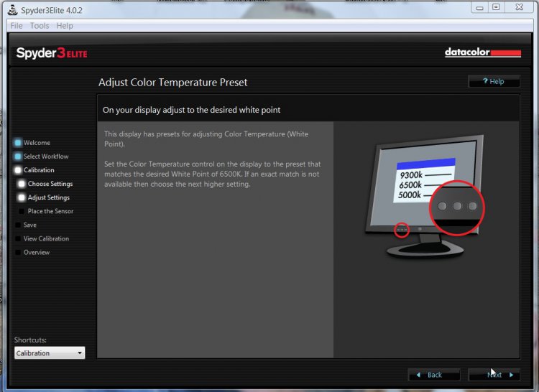
Task: Click the blue indicator beside Select Workflow
Action: (17, 157)
